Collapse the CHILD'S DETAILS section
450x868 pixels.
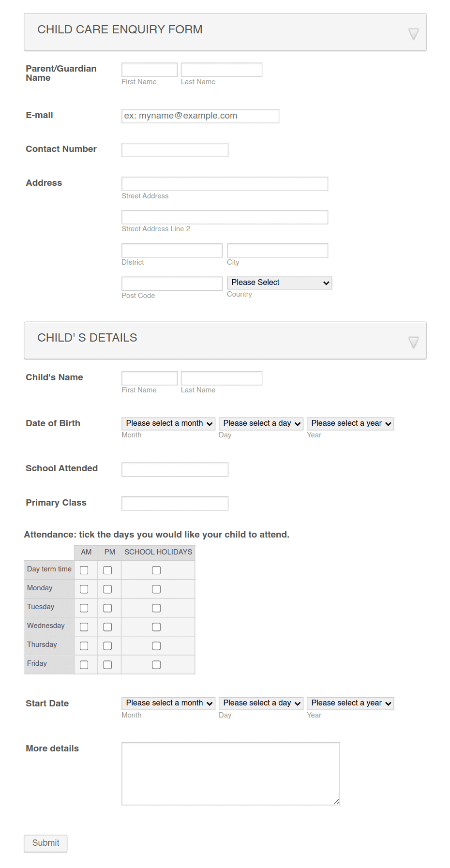413,341
